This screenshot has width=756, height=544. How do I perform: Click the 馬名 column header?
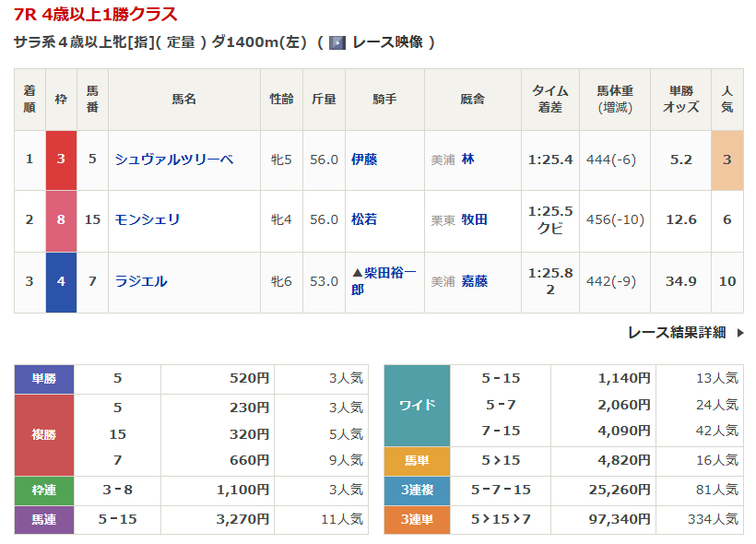(183, 99)
